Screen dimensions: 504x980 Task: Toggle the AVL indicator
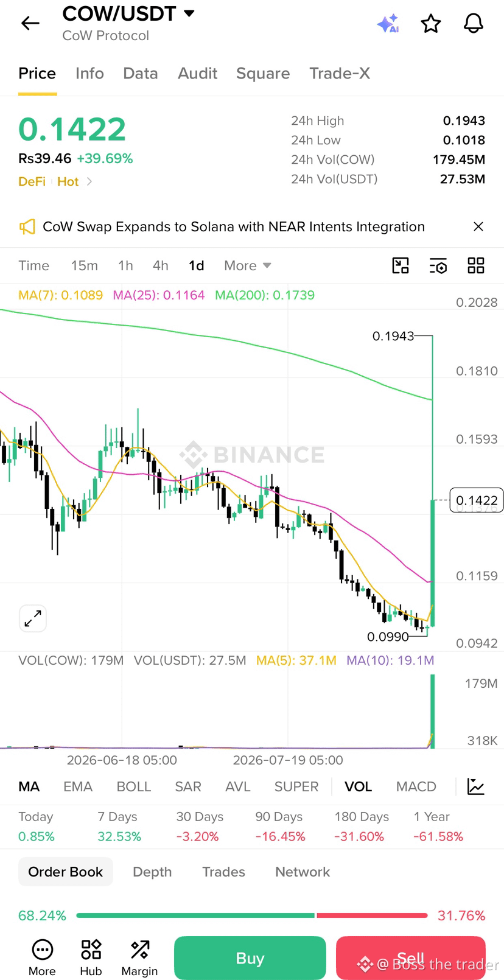click(238, 786)
